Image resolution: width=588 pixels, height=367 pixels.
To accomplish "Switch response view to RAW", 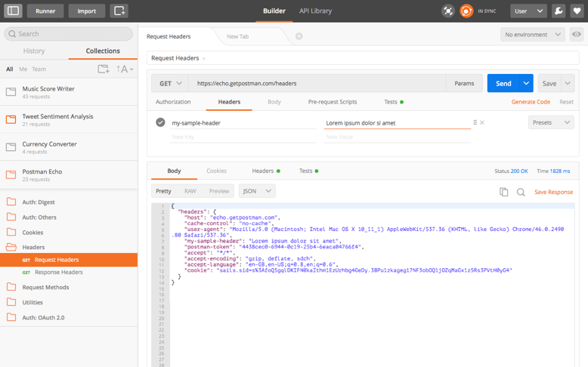I will coord(190,191).
